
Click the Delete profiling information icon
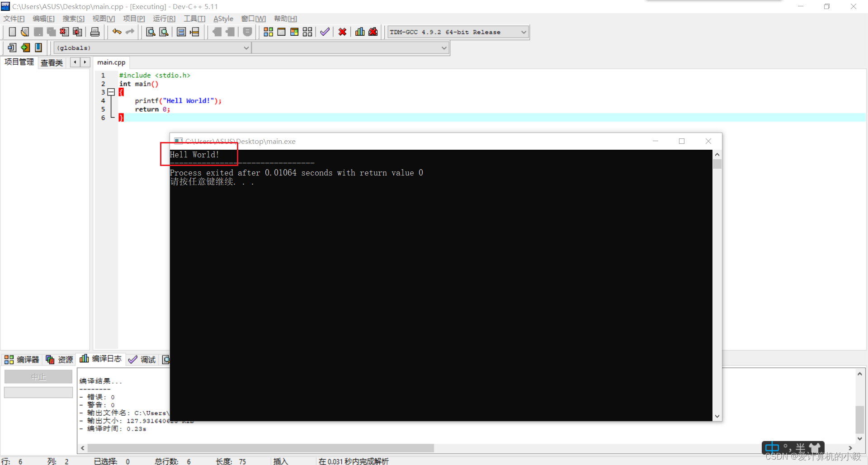373,32
